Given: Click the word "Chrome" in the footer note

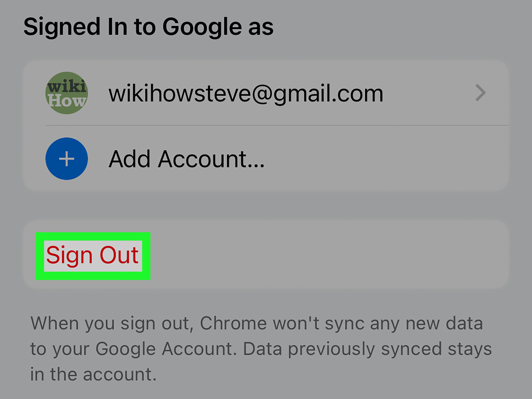Looking at the screenshot, I should (233, 323).
